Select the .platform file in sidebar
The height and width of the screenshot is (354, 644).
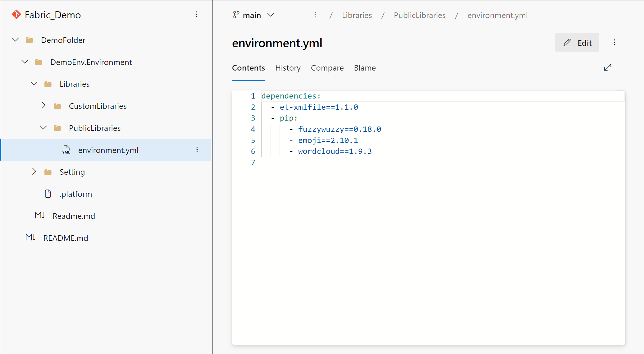[x=75, y=194]
